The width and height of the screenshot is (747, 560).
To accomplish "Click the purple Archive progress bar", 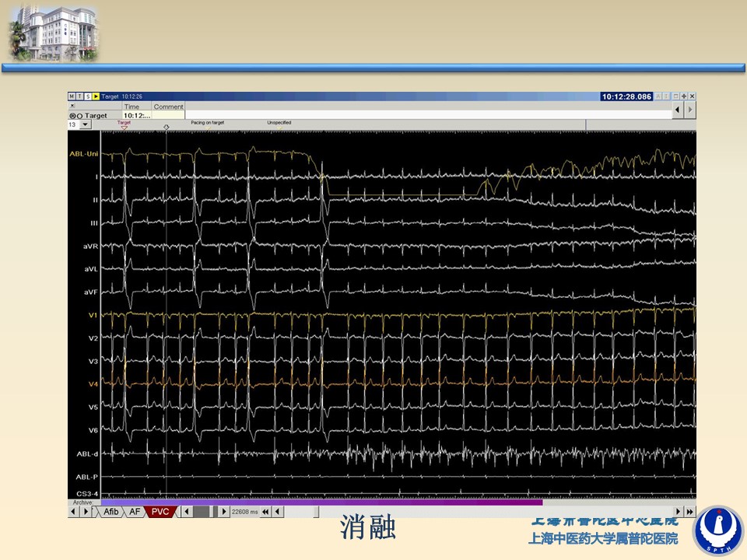I will 321,502.
